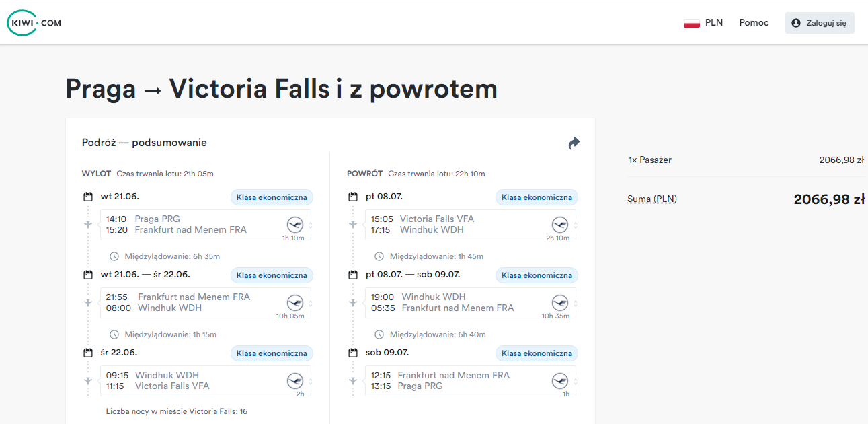Click Lufthansa logo on Victoria Falls–Windhuk flight
The image size is (868, 424).
(x=559, y=225)
